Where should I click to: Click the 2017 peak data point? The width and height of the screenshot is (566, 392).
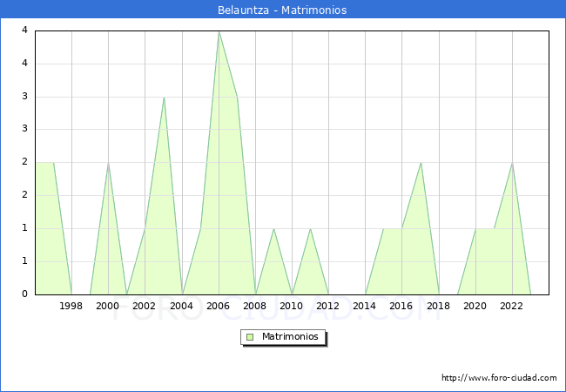pyautogui.click(x=421, y=163)
